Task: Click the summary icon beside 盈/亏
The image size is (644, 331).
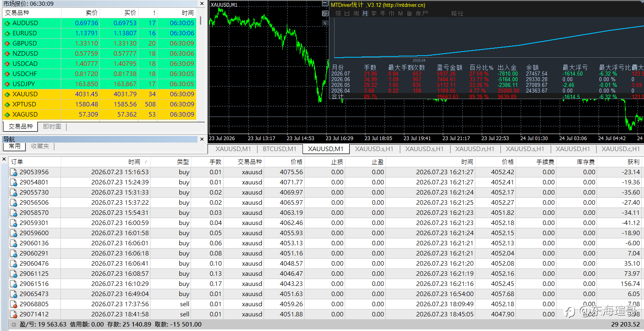Action: (x=13, y=325)
